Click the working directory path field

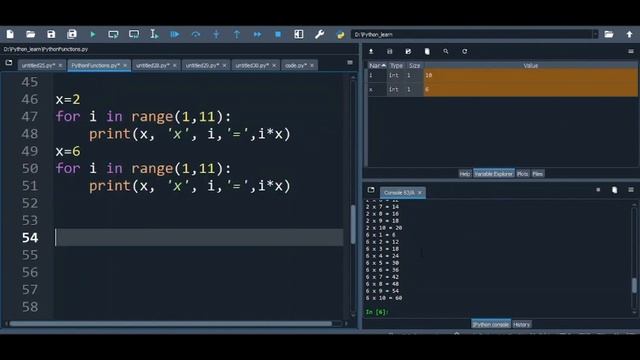[471, 34]
